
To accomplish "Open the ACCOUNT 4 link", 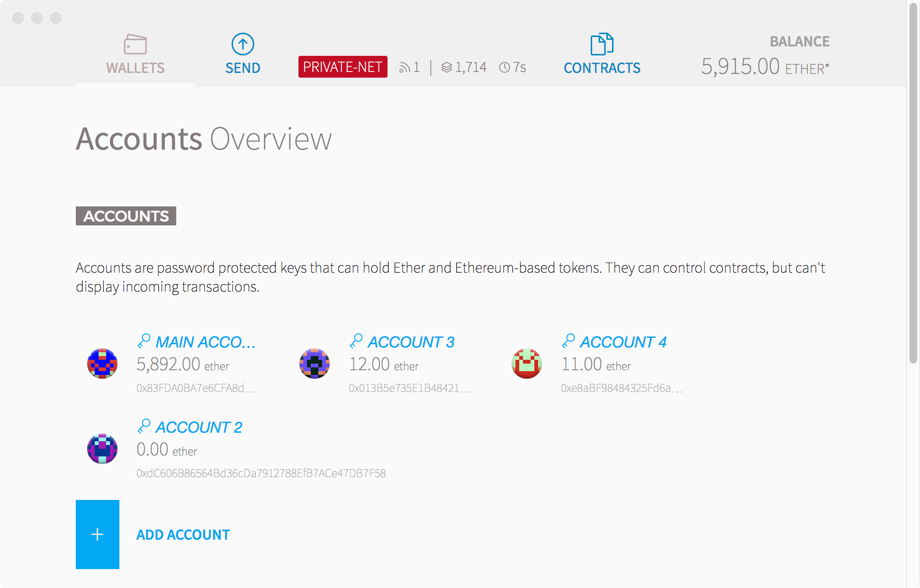I will pos(623,342).
